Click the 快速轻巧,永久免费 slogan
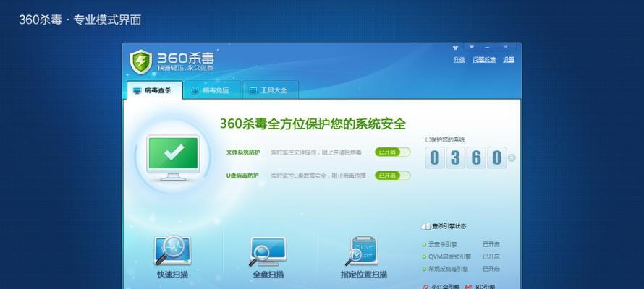This screenshot has height=289, width=644. click(x=185, y=68)
